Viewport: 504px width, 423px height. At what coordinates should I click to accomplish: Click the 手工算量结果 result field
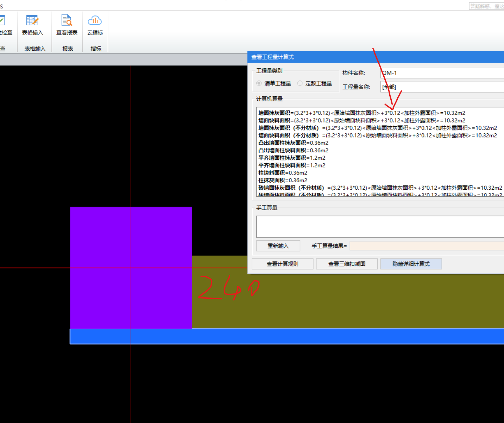(x=427, y=246)
